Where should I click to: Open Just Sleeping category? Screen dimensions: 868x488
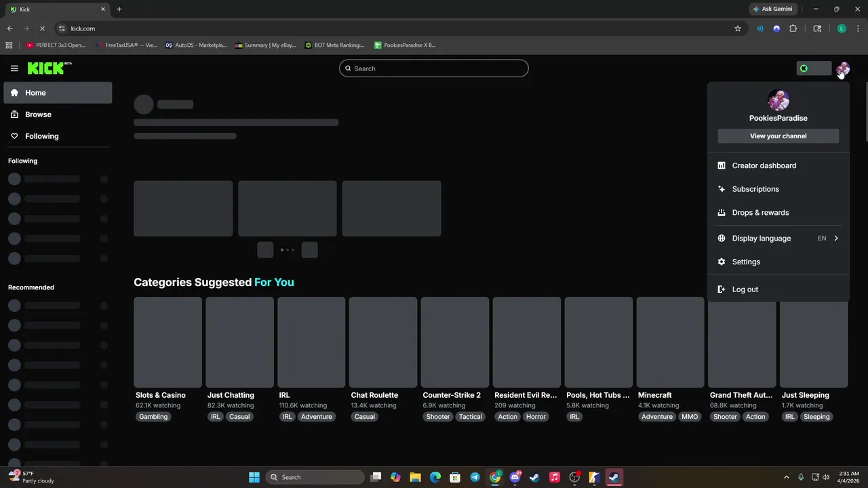pyautogui.click(x=806, y=395)
